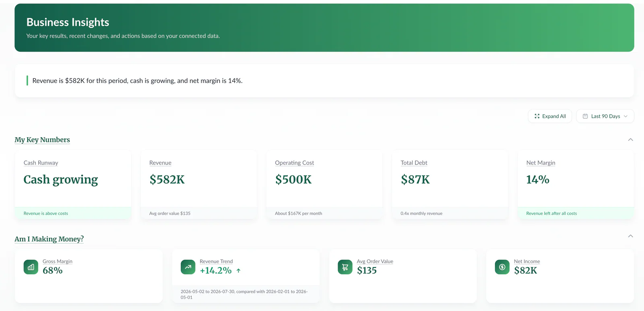
Task: Select the $500K operating cost value
Action: click(x=293, y=179)
